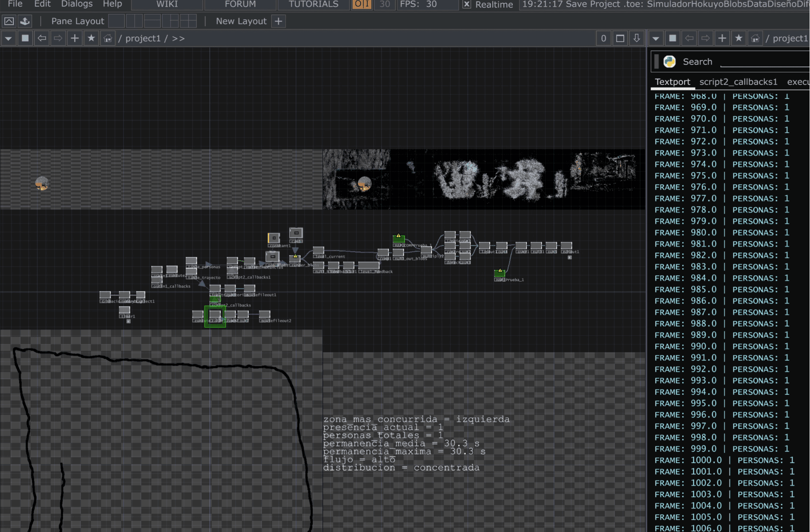Screen dimensions: 810x532
Task: Go back in right pane
Action: click(689, 38)
